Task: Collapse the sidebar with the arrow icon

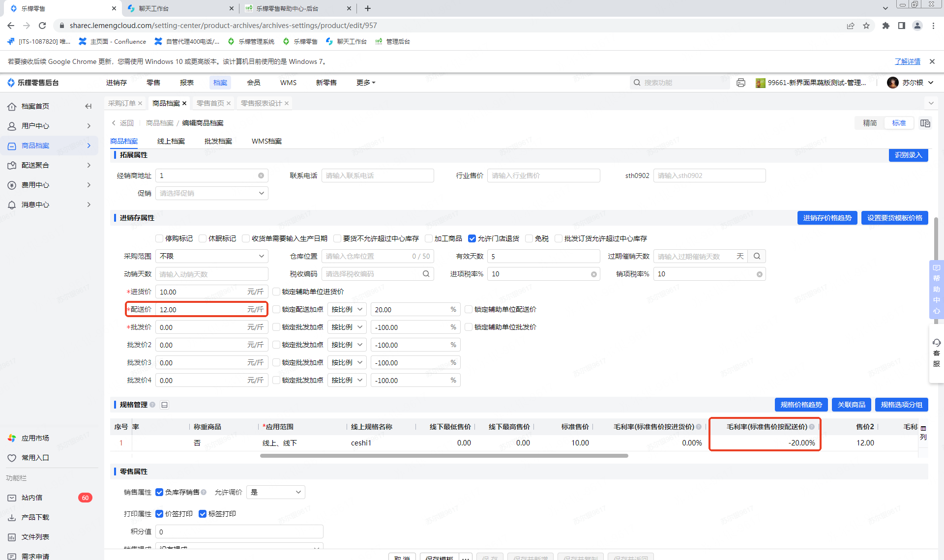Action: (88, 106)
